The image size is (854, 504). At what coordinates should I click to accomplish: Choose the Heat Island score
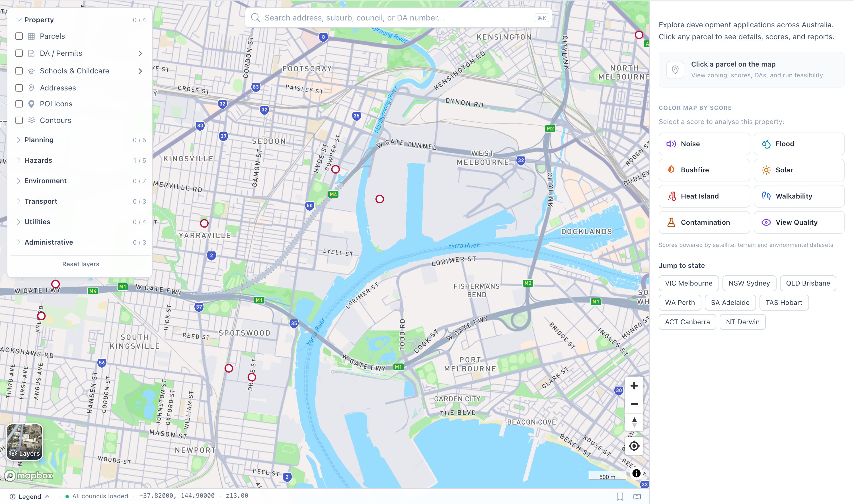[704, 196]
